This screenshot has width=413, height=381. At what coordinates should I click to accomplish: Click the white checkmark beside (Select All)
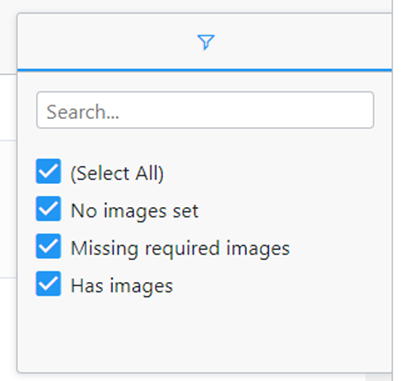(x=49, y=171)
